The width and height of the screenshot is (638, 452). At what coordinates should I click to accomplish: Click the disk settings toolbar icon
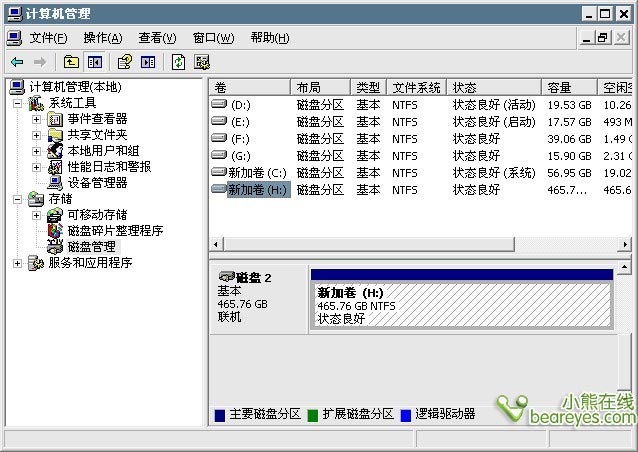(201, 62)
